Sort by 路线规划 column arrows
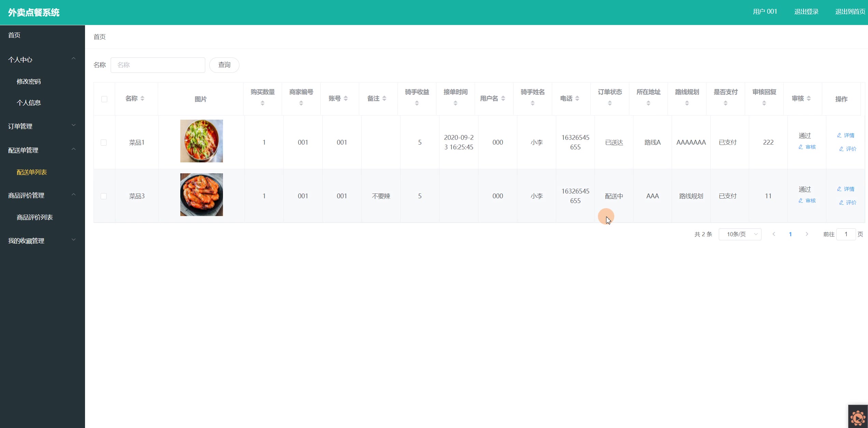868x428 pixels. [687, 103]
